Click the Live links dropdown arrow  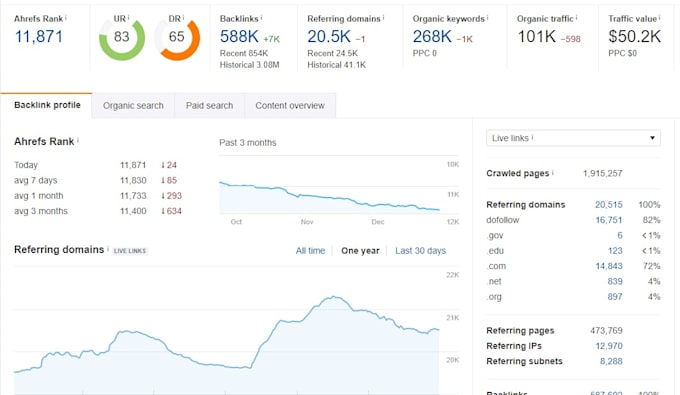pos(652,138)
